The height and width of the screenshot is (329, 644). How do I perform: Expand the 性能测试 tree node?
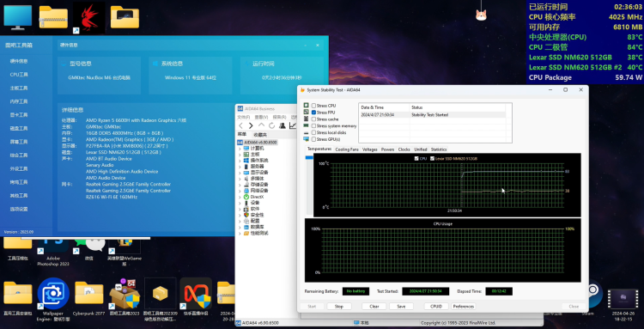(x=240, y=234)
